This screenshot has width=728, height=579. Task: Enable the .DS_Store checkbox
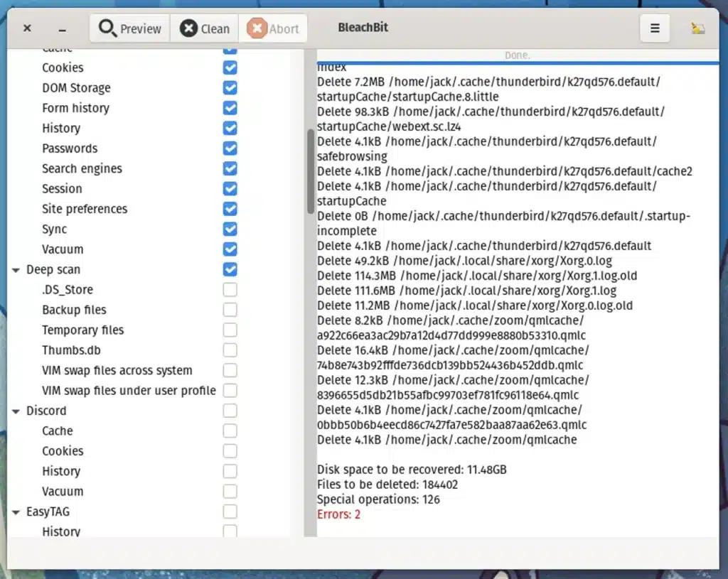pos(230,290)
